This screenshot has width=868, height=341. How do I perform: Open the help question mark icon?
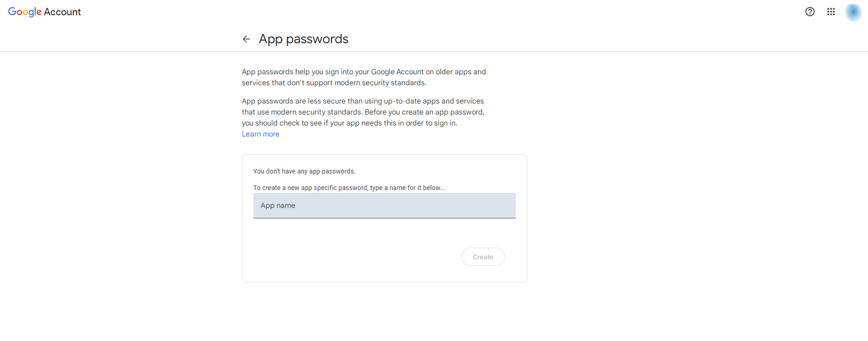[810, 12]
